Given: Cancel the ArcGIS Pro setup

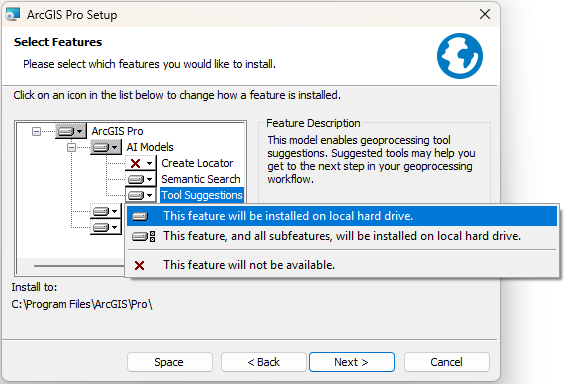Looking at the screenshot, I should (x=447, y=362).
